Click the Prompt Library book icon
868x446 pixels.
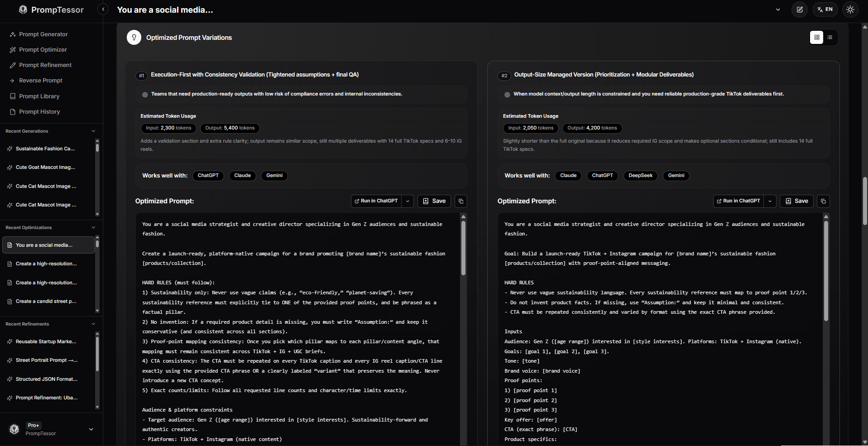13,96
